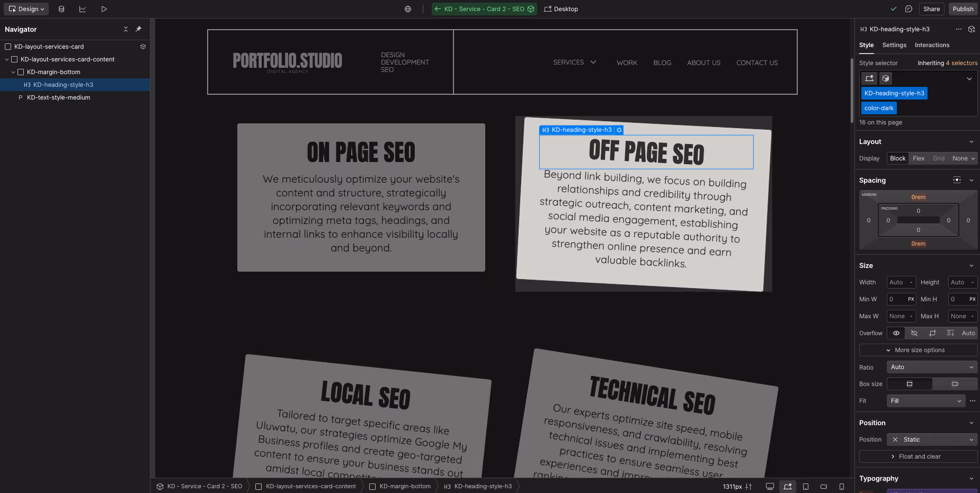Click the selector component cube icon
Image resolution: width=980 pixels, height=493 pixels.
886,78
